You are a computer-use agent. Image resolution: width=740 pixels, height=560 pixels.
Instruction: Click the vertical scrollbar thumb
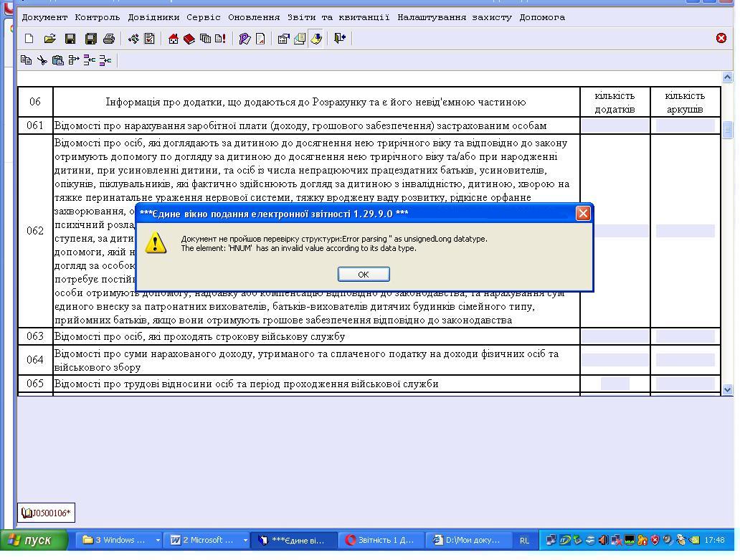(727, 129)
